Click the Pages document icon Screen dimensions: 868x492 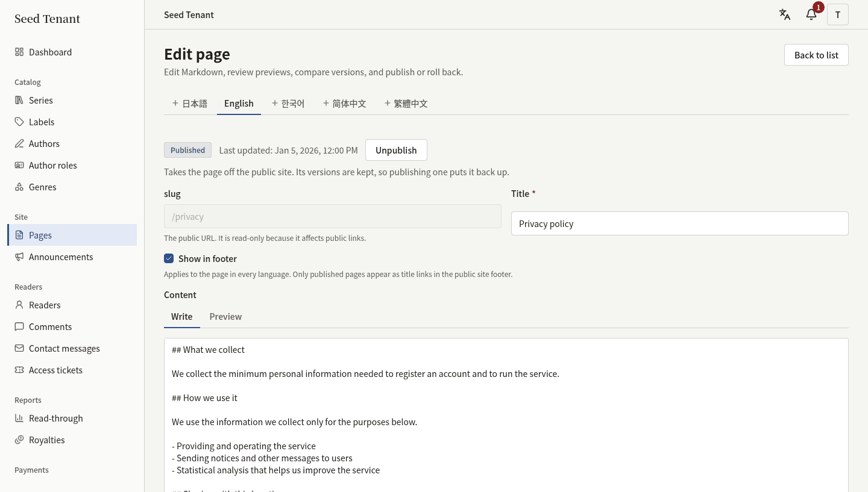tap(19, 235)
